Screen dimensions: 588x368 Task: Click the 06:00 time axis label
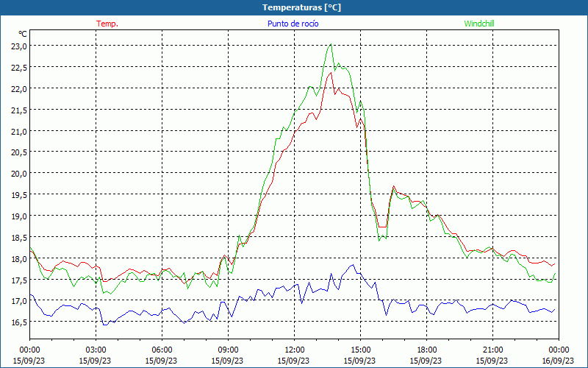click(x=162, y=350)
